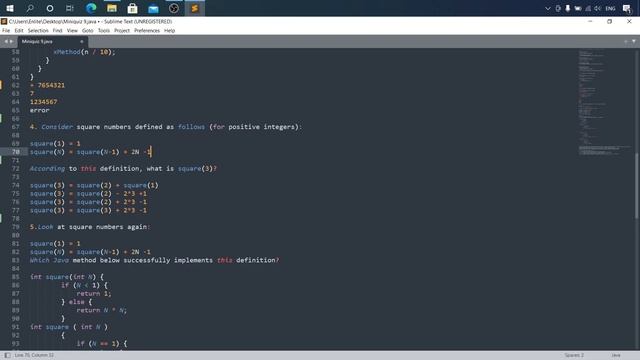Click '4. Consider square numbers' question line
This screenshot has width=640, height=360.
click(x=166, y=127)
